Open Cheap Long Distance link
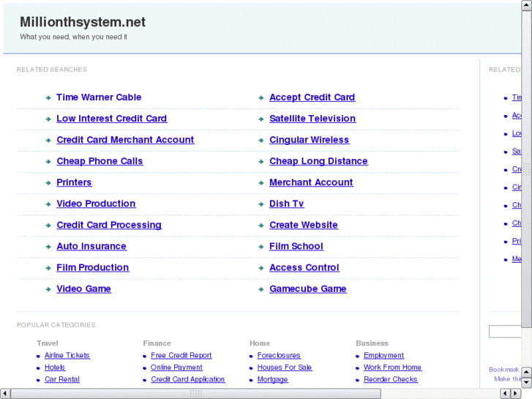The width and height of the screenshot is (532, 399). (x=318, y=161)
